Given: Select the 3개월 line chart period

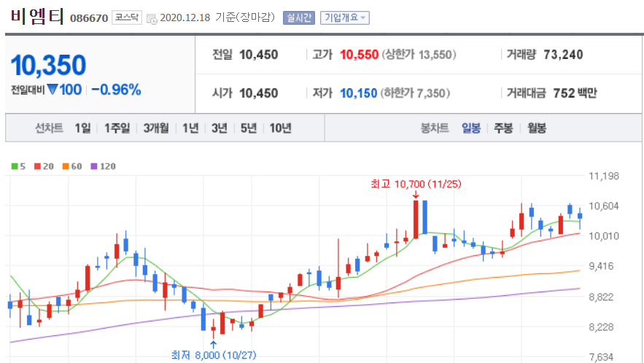Looking at the screenshot, I should click(156, 128).
